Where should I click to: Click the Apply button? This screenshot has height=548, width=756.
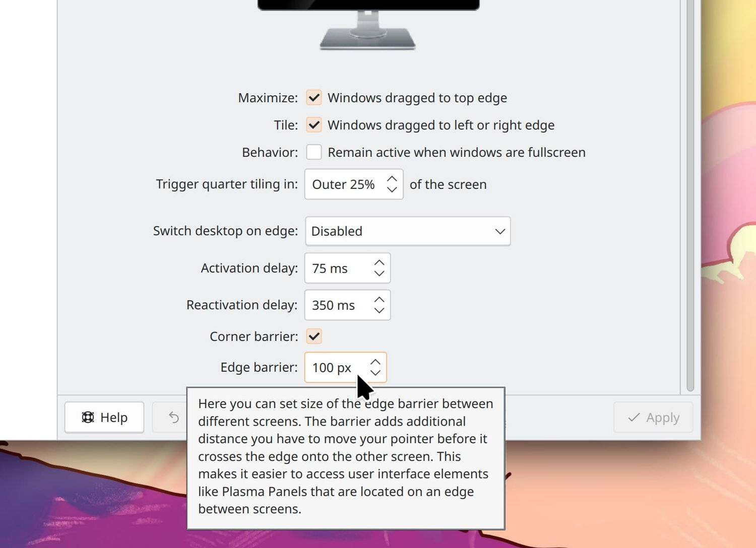tap(653, 417)
